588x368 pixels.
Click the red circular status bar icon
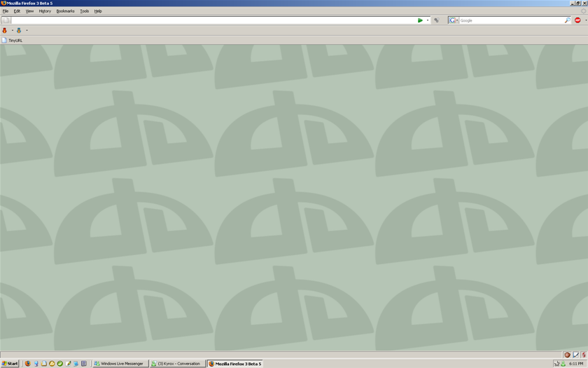pos(568,355)
